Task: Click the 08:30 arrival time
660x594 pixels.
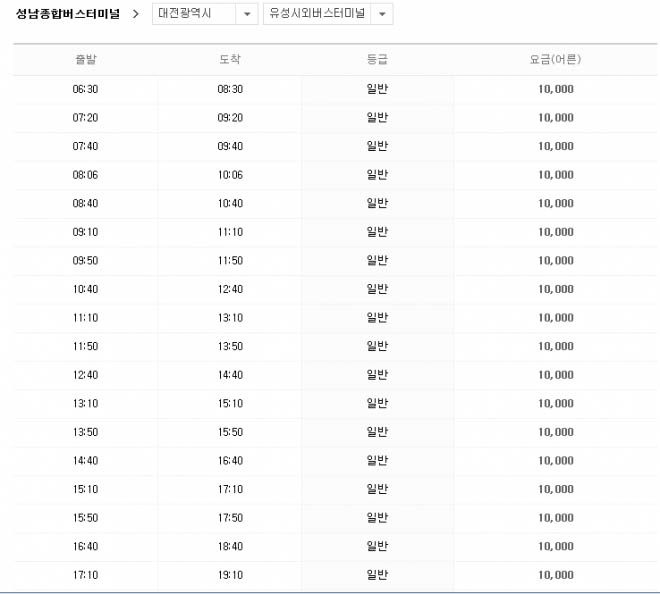Action: 230,89
